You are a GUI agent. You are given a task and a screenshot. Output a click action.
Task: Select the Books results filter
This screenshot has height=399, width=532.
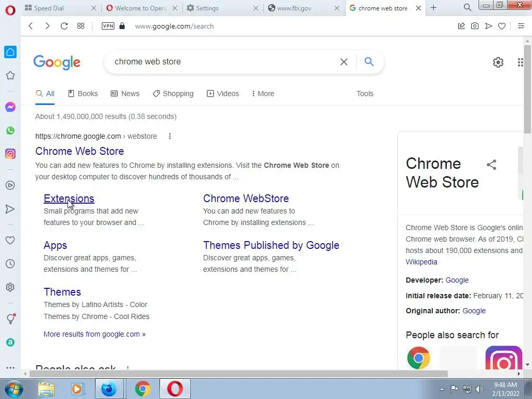[83, 94]
